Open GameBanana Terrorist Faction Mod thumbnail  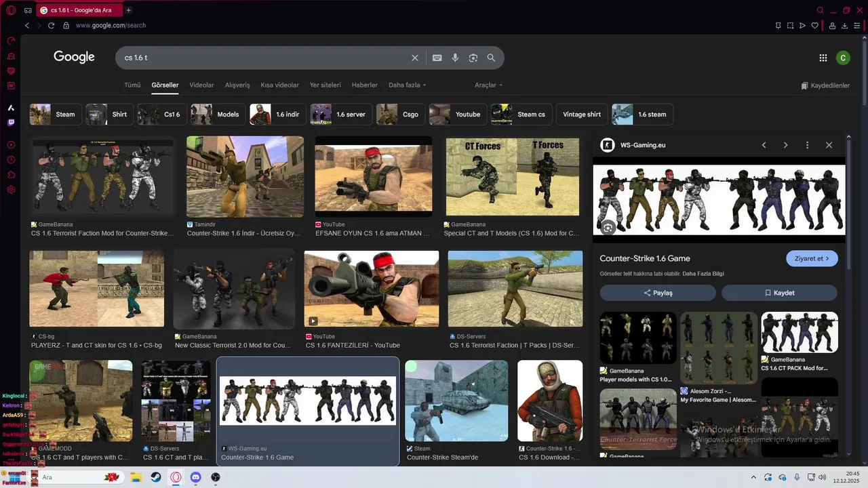click(x=102, y=176)
